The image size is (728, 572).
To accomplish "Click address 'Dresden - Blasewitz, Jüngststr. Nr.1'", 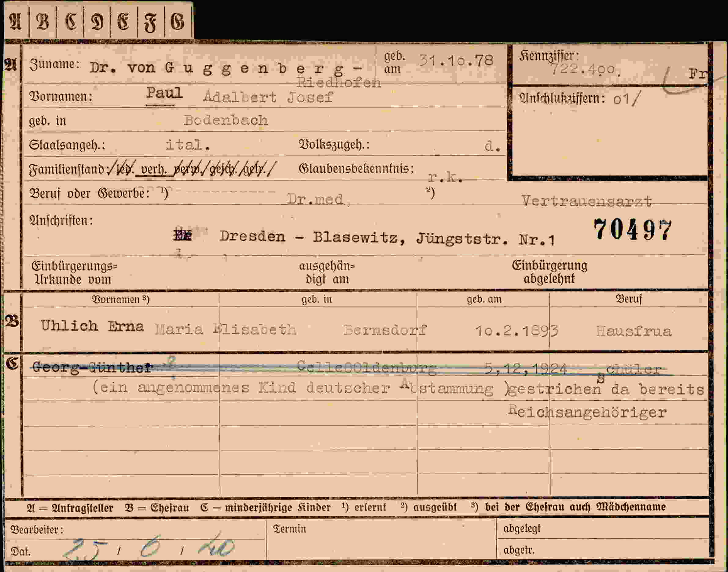I will (387, 238).
